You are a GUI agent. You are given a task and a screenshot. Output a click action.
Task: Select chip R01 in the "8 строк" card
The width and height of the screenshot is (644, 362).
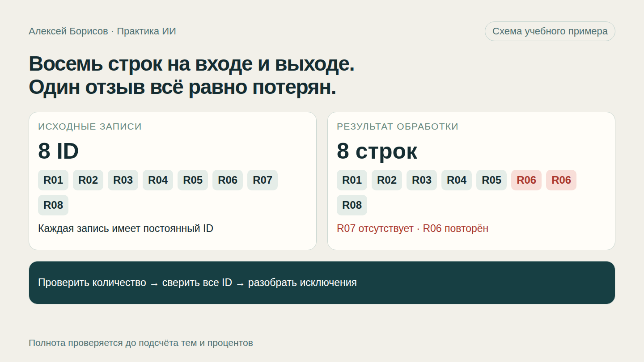(352, 180)
